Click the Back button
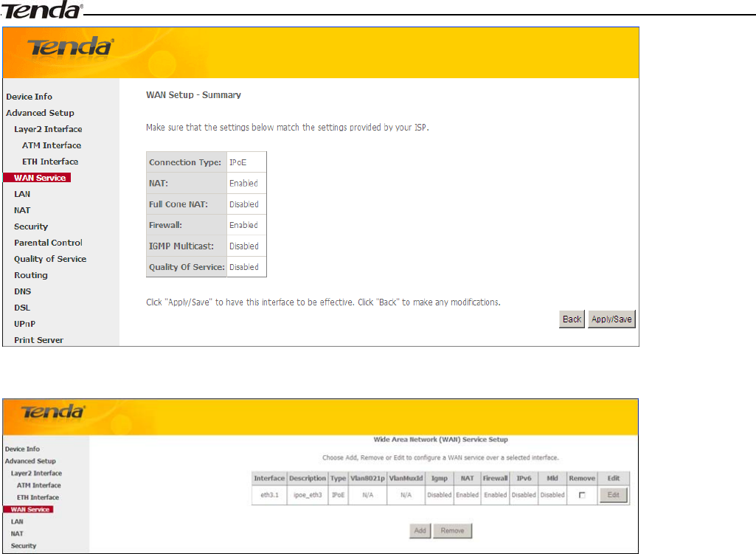The image size is (756, 554). (572, 319)
